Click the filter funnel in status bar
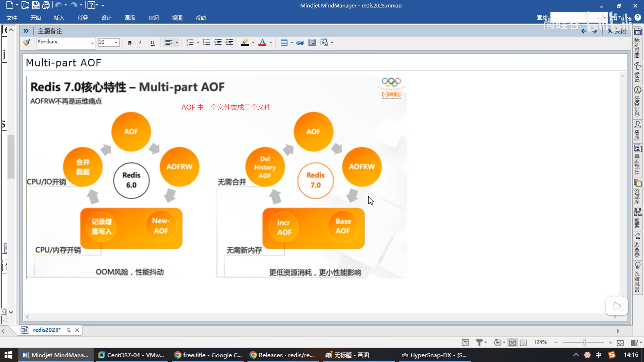Screen dimensions: 644x362 479,343
